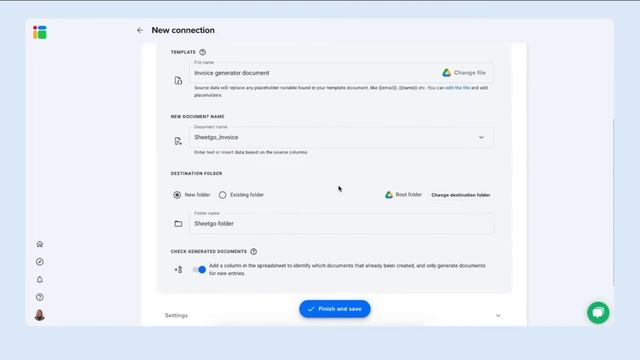Click Change destination folder button
Screen dimensions: 640x360
pos(461,195)
